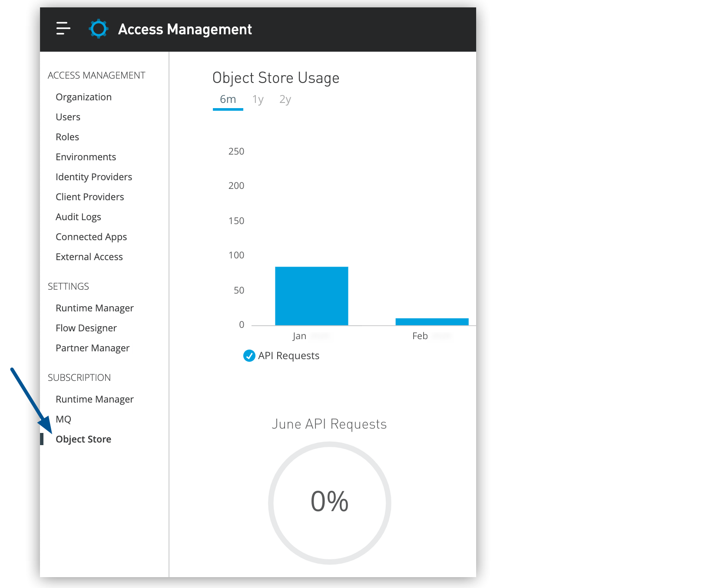Click the June API Requests progress circle

tap(329, 502)
